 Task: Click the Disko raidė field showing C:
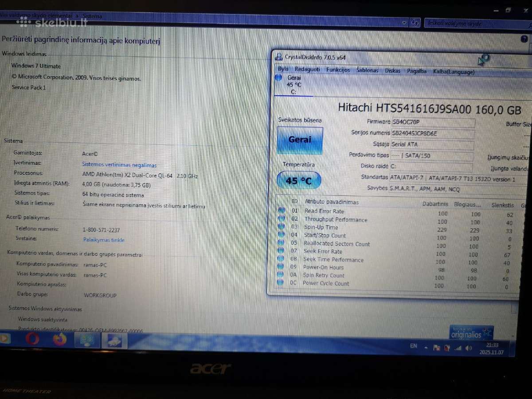click(430, 167)
